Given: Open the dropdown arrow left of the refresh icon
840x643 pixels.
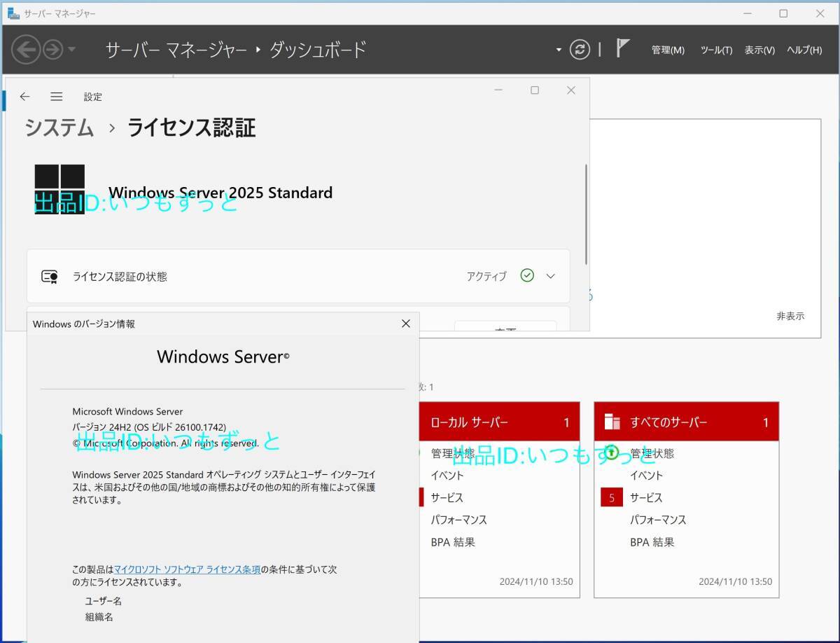Looking at the screenshot, I should coord(559,50).
